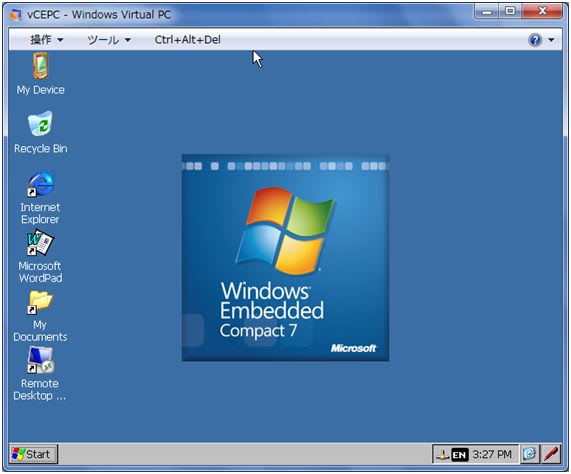
Task: Click the show desktop tray icon
Action: coord(529,454)
